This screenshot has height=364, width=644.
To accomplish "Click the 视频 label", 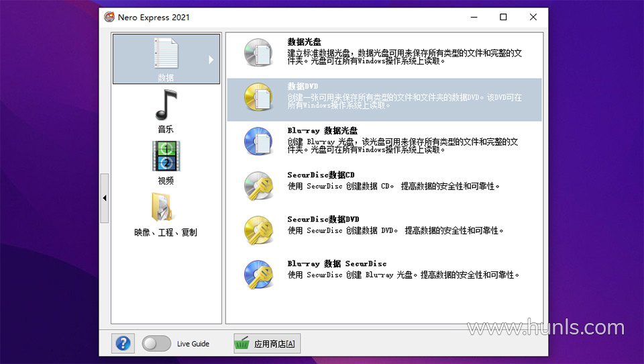I will pyautogui.click(x=166, y=181).
